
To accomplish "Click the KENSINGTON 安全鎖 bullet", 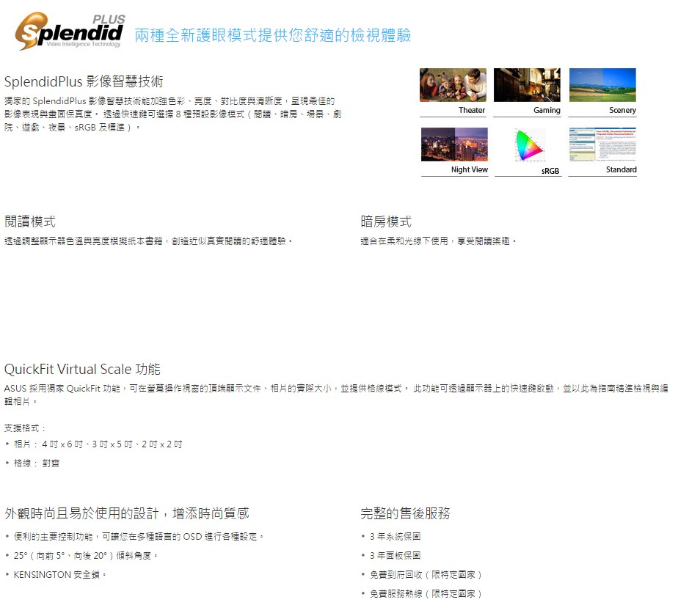I will pos(59,574).
